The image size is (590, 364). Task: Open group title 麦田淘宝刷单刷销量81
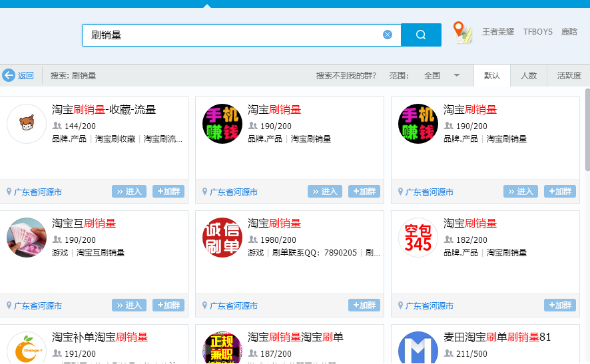(x=497, y=337)
